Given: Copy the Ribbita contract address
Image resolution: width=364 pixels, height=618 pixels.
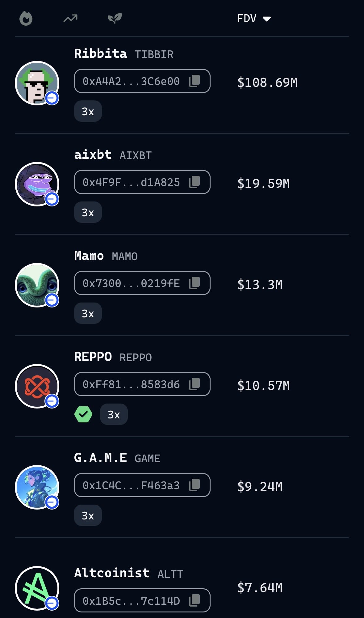Looking at the screenshot, I should [x=195, y=81].
